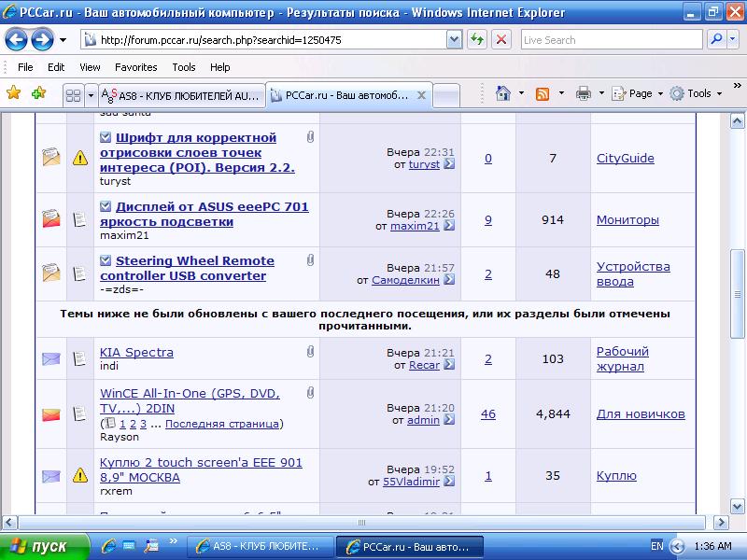This screenshot has width=747, height=560.
Task: Go to the Home page icon
Action: (x=503, y=93)
